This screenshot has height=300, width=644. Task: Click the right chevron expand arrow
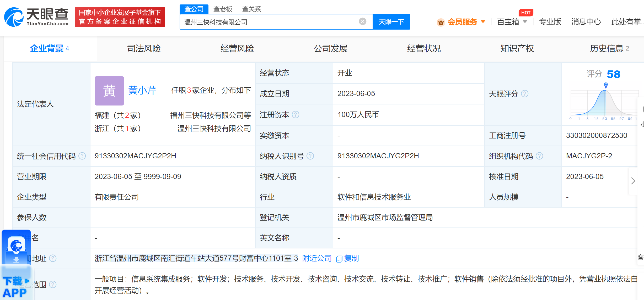(633, 181)
